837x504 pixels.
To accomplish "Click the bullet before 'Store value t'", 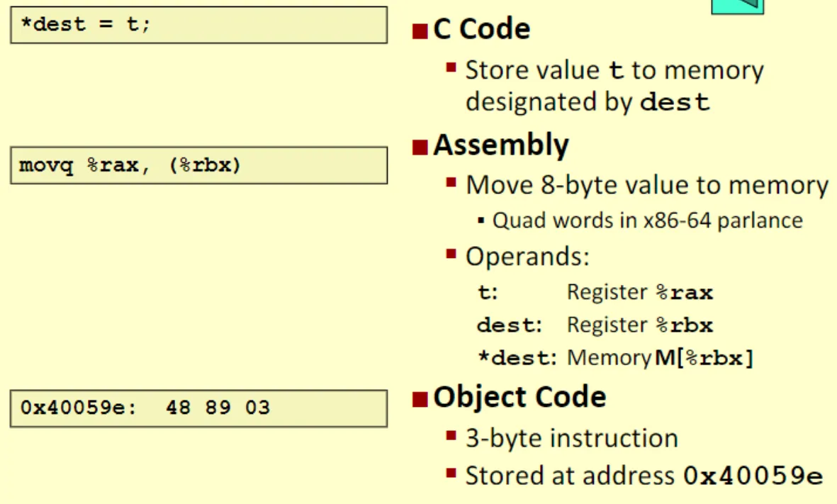I will click(451, 68).
